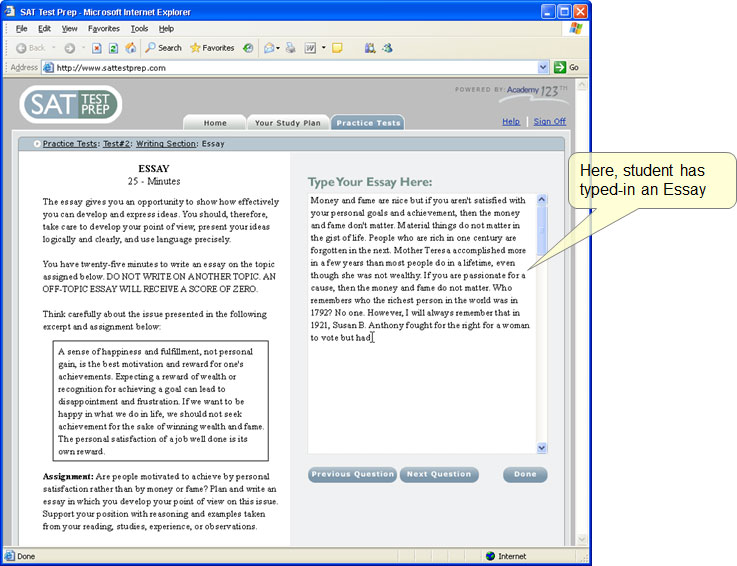Click the Internet zone globe in the status bar

pos(490,556)
